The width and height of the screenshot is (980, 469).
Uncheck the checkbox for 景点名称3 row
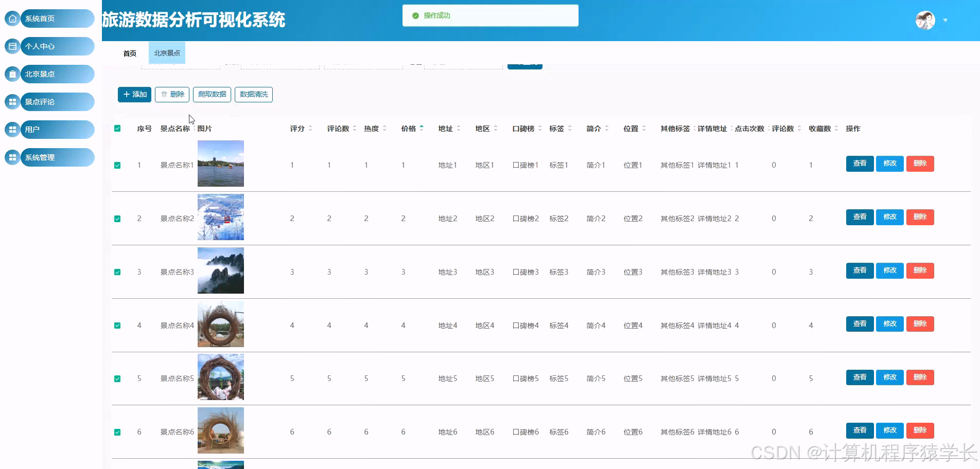click(117, 272)
